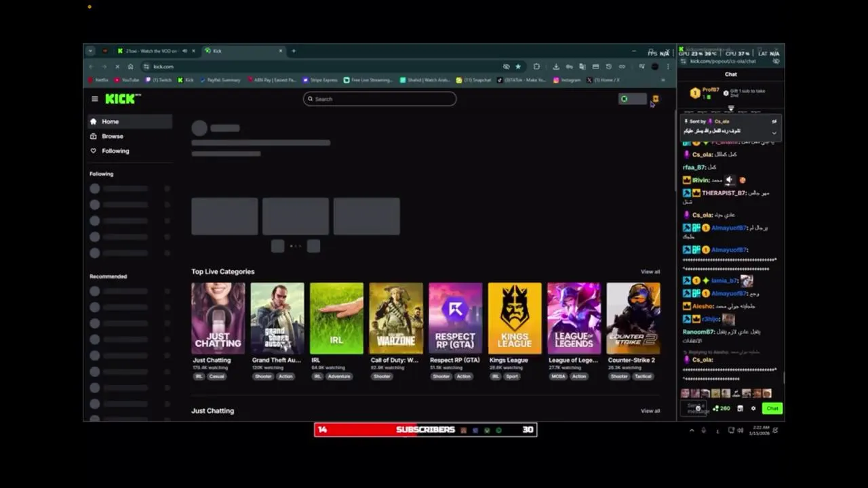Open the Chrome three-dot menu
Screen dimensions: 868x488
668,66
